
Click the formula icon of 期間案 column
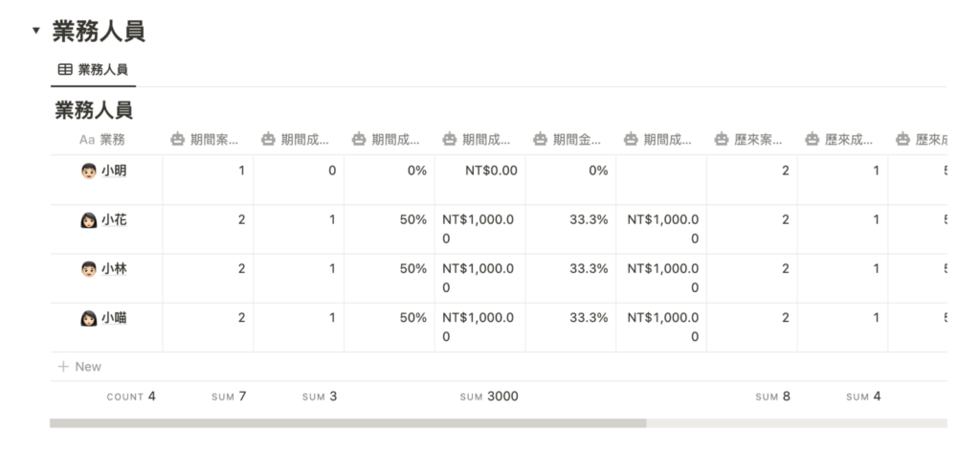(x=177, y=140)
